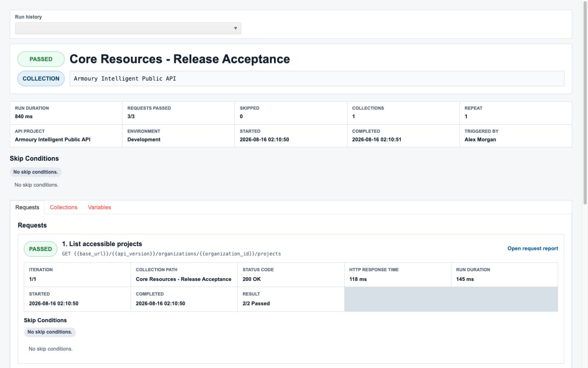Viewport: 588px width, 368px height.
Task: Click the PASSED badge beside List accessible projects
Action: pos(40,249)
